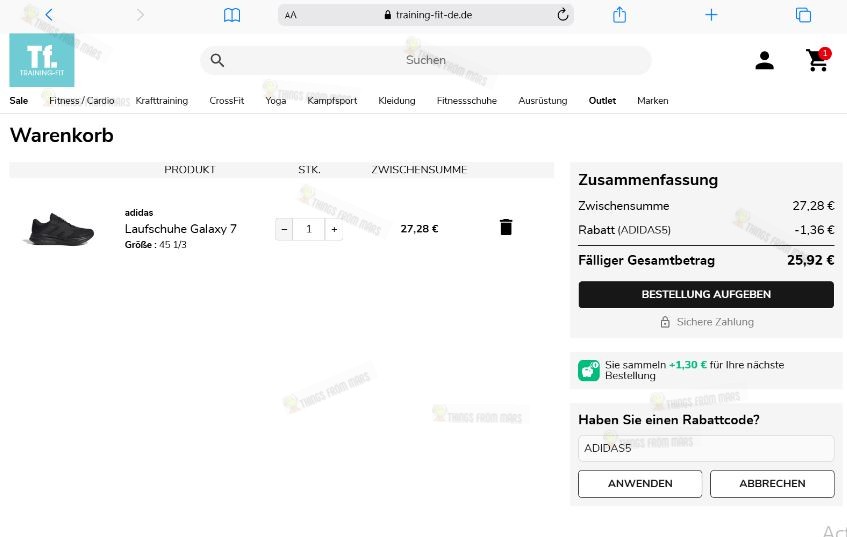Click the Warenkorb heading
This screenshot has height=537, width=847.
[62, 135]
